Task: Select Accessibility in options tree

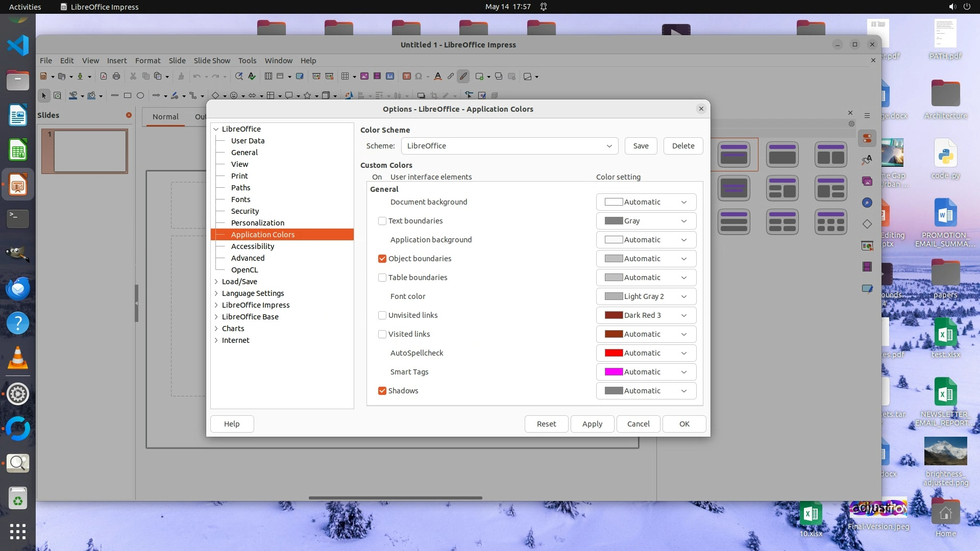Action: point(252,246)
